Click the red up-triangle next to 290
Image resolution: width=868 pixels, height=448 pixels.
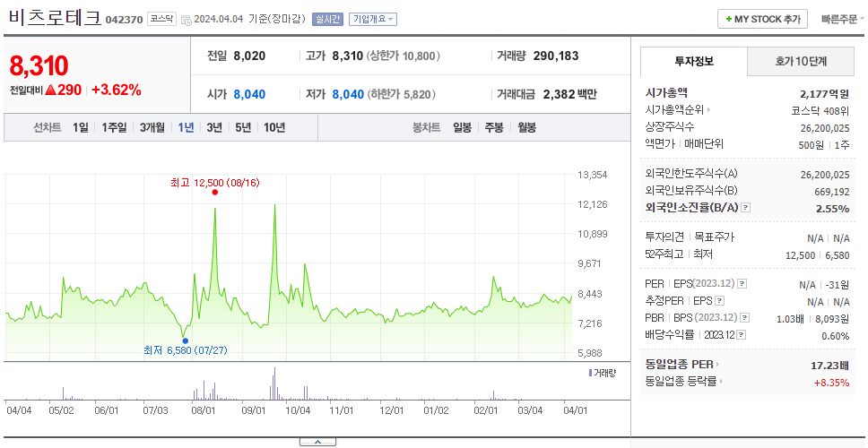51,90
